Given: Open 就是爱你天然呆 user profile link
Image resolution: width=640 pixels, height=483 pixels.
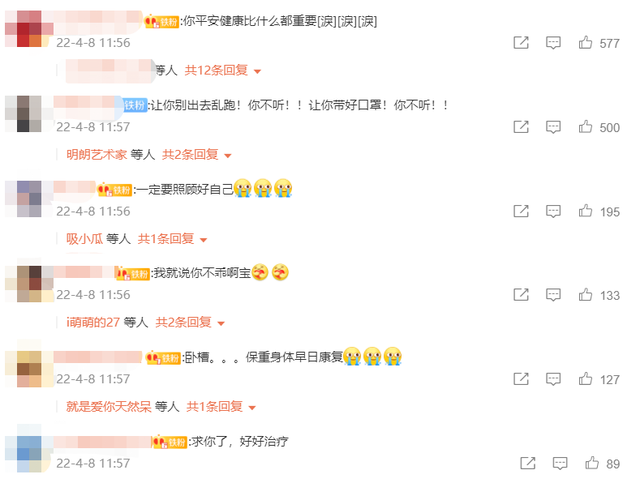Looking at the screenshot, I should pos(109,407).
